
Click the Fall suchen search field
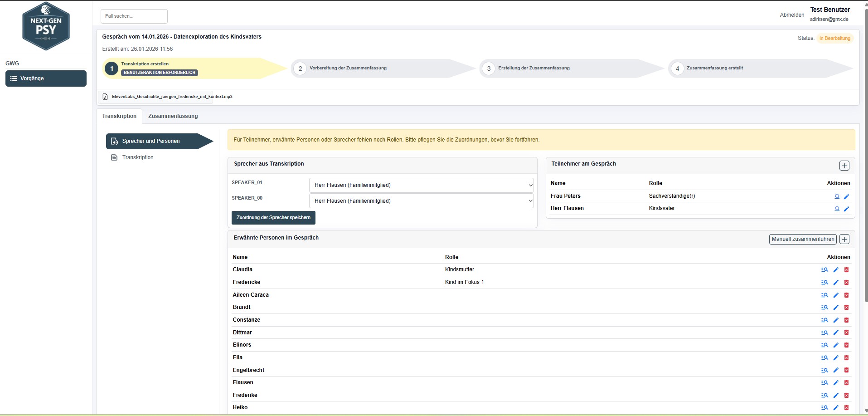pos(134,16)
